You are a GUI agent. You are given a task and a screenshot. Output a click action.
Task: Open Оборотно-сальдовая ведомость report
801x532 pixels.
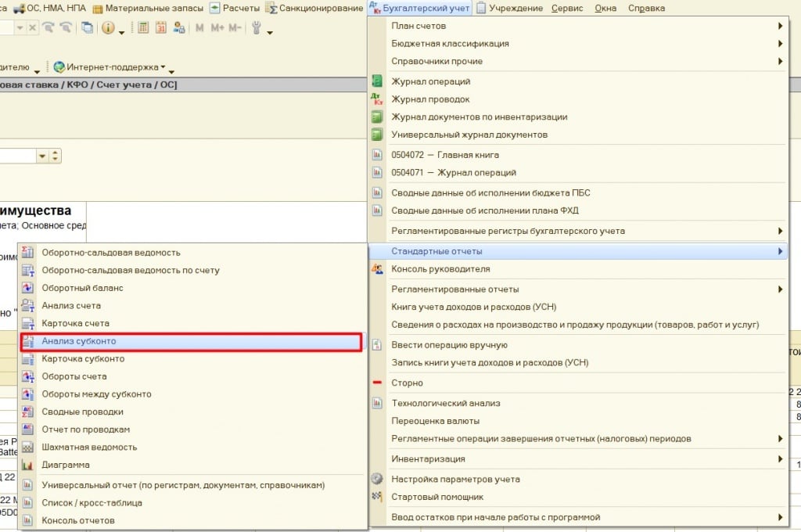(111, 252)
